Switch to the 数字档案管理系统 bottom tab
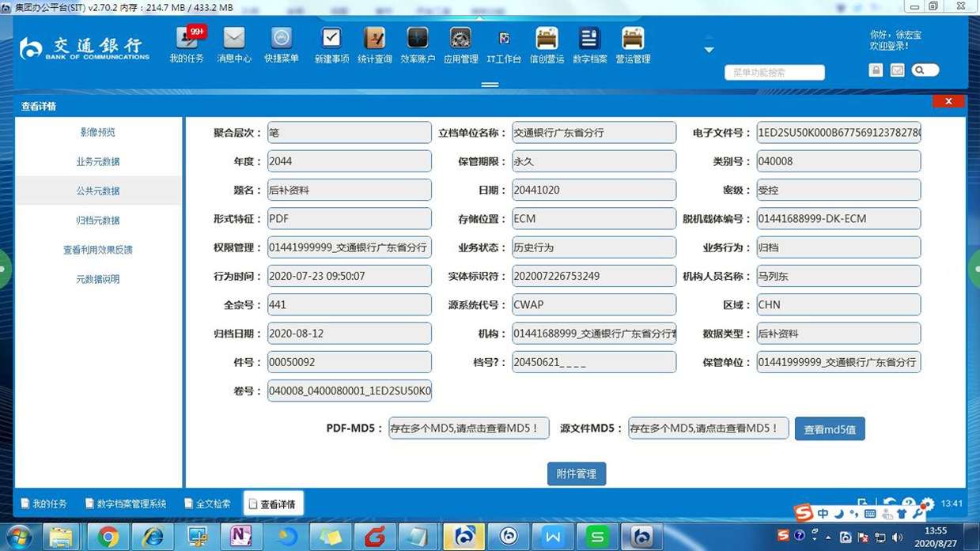 pyautogui.click(x=125, y=504)
